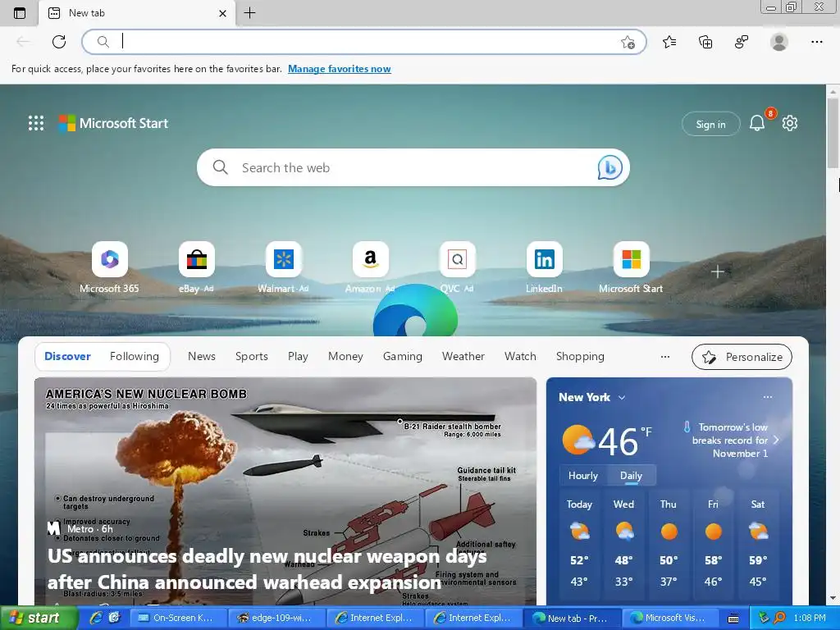The width and height of the screenshot is (840, 630).
Task: Open page settings gear icon
Action: point(790,123)
